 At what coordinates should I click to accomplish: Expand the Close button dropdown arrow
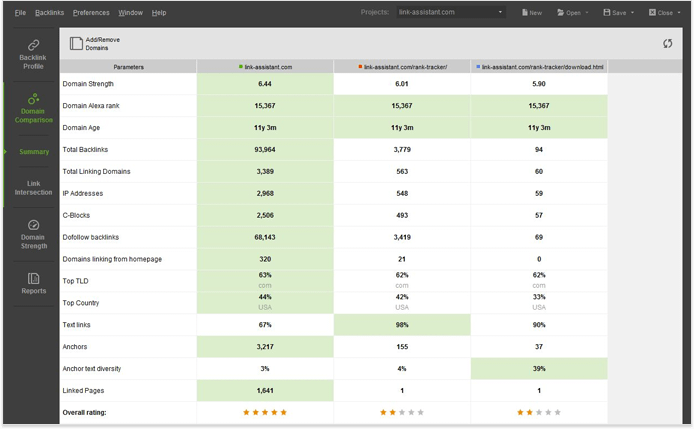pyautogui.click(x=679, y=12)
